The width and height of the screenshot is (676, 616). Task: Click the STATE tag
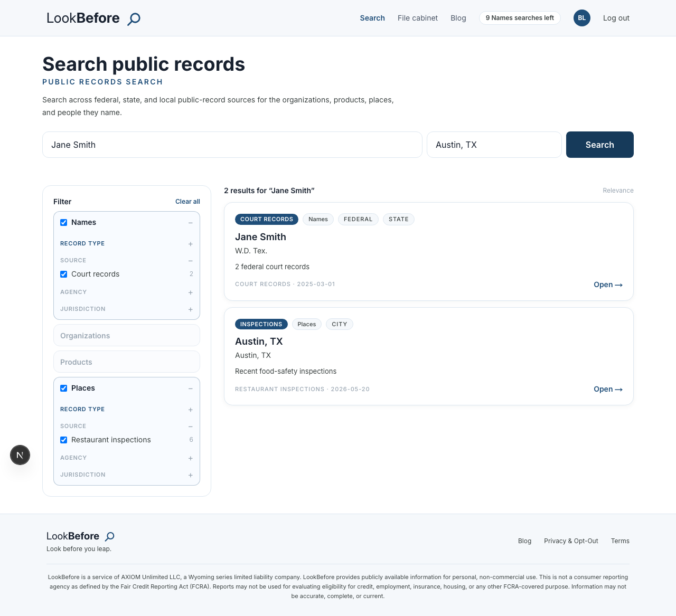coord(399,219)
